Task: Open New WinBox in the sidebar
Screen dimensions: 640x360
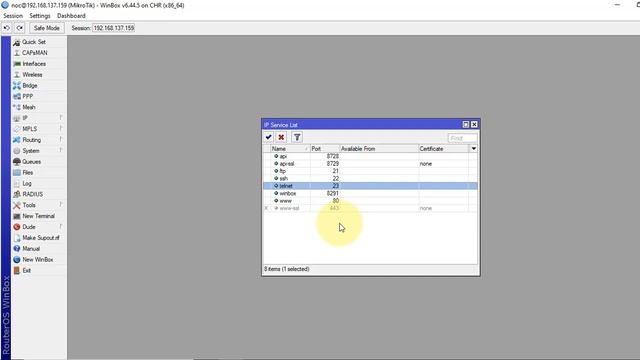Action: (39, 260)
